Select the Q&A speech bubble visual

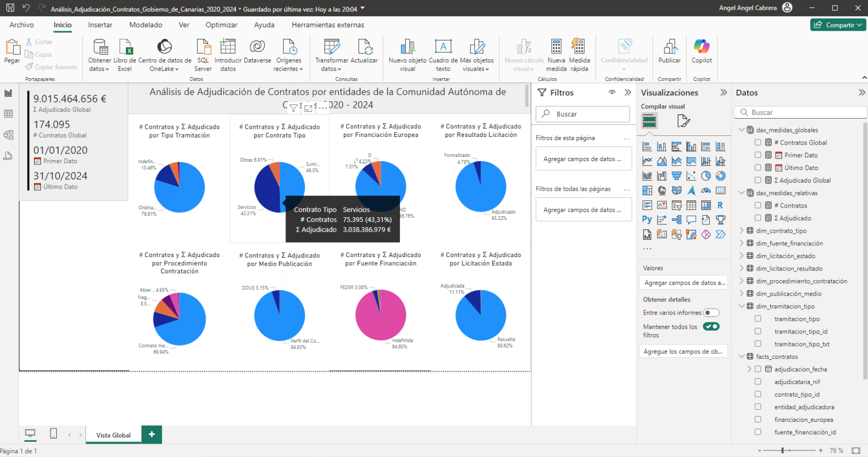(x=691, y=220)
